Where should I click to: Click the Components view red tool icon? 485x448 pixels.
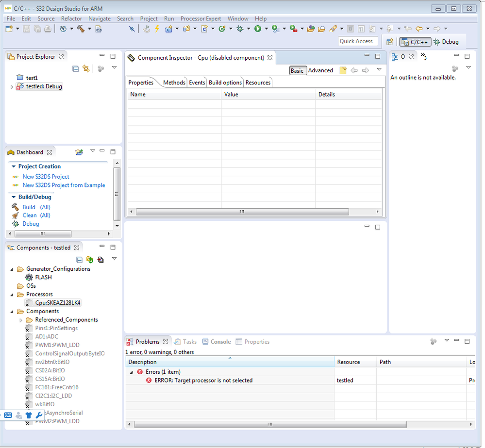click(x=100, y=259)
